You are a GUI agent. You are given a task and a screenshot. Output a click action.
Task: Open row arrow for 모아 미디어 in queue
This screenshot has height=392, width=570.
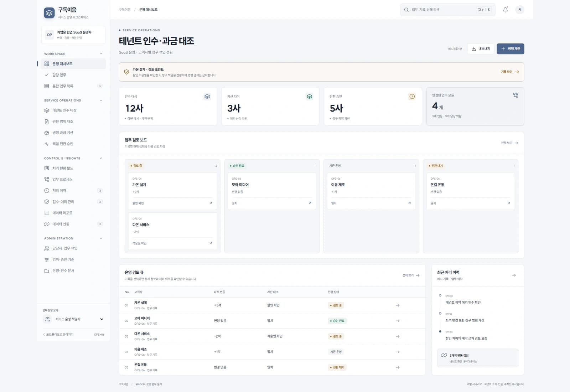point(398,321)
